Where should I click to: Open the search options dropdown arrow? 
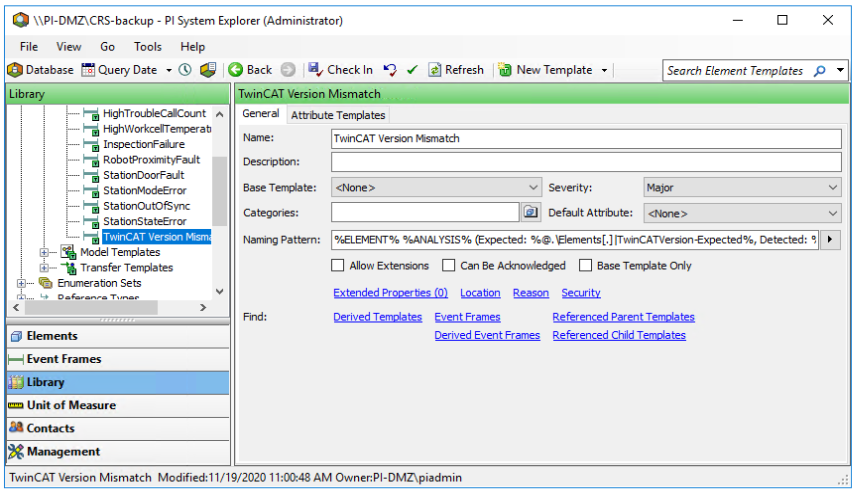click(840, 70)
